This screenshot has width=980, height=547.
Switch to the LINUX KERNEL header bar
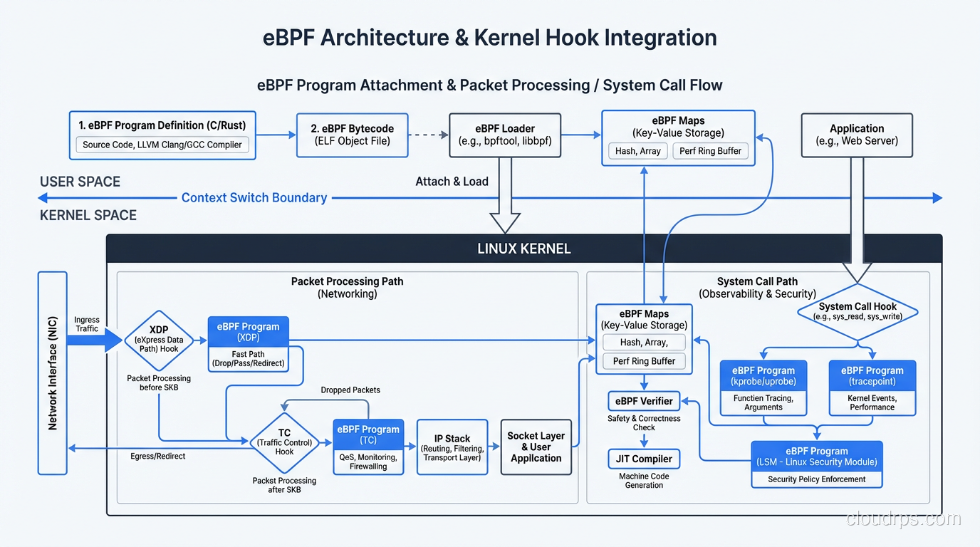[x=524, y=248]
